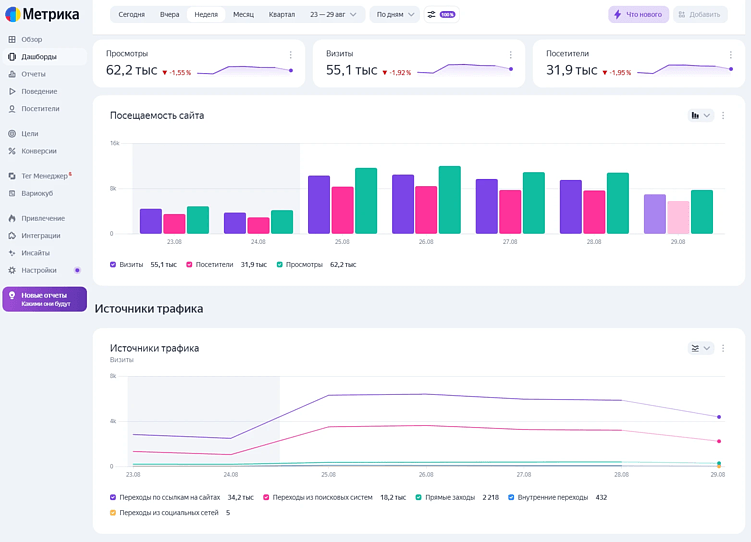
Task: Click teal Просмотры bar for 26.08
Action: tap(450, 200)
